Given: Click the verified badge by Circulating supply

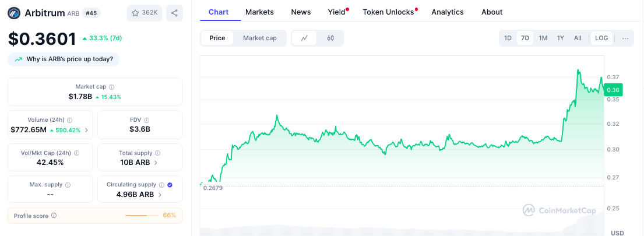Looking at the screenshot, I should (170, 185).
